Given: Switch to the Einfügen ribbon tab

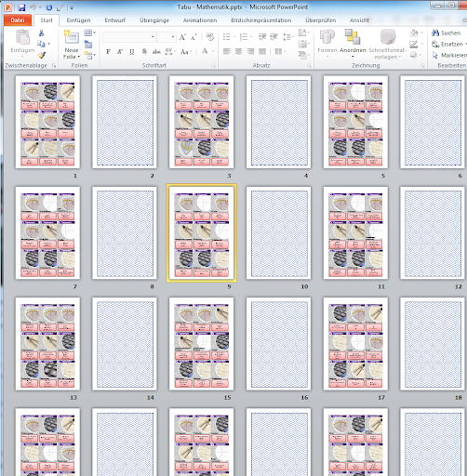Looking at the screenshot, I should coord(78,20).
